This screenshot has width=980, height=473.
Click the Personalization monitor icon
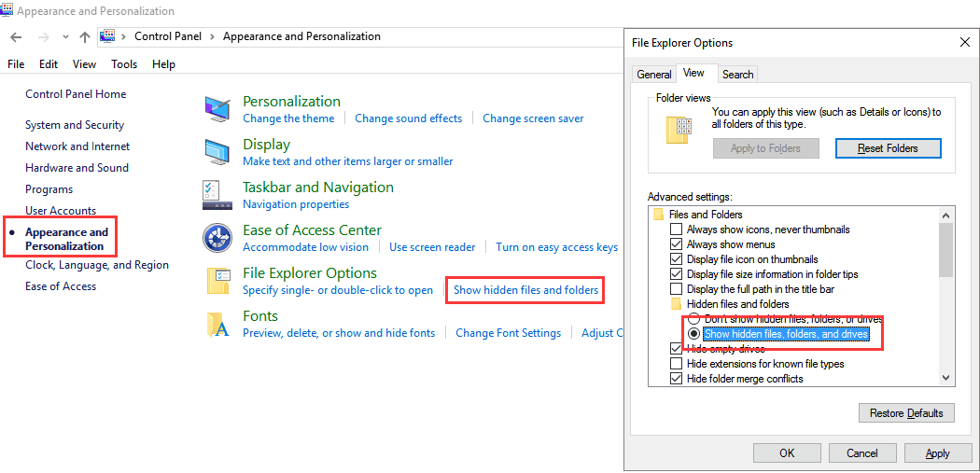pyautogui.click(x=217, y=109)
